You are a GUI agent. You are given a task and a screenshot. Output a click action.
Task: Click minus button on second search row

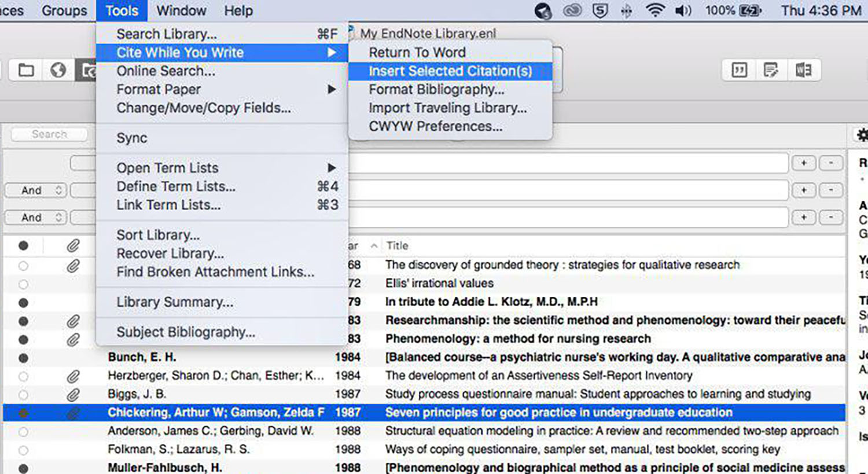pyautogui.click(x=831, y=190)
